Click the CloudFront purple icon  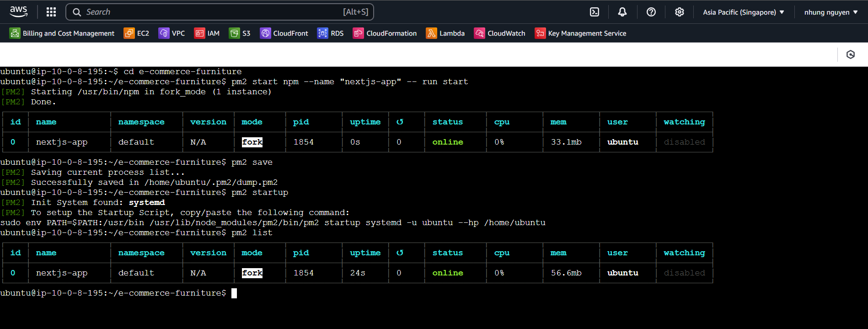[265, 33]
